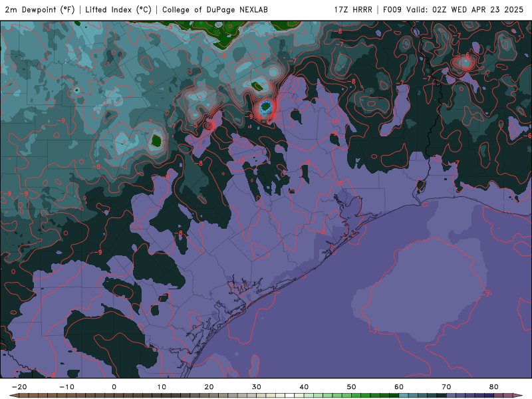Viewport: 532px width, 399px height.
Task: Click the 10 label on the color scale
Action: point(162,387)
